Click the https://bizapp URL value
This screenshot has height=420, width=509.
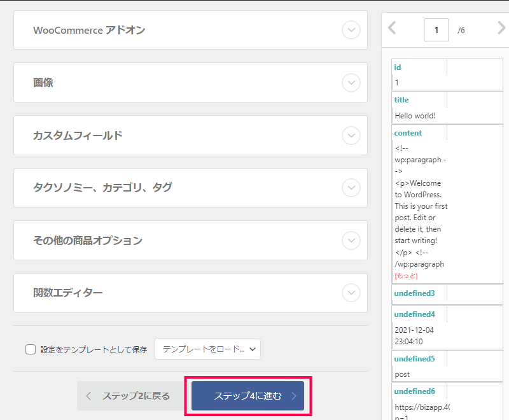click(422, 407)
